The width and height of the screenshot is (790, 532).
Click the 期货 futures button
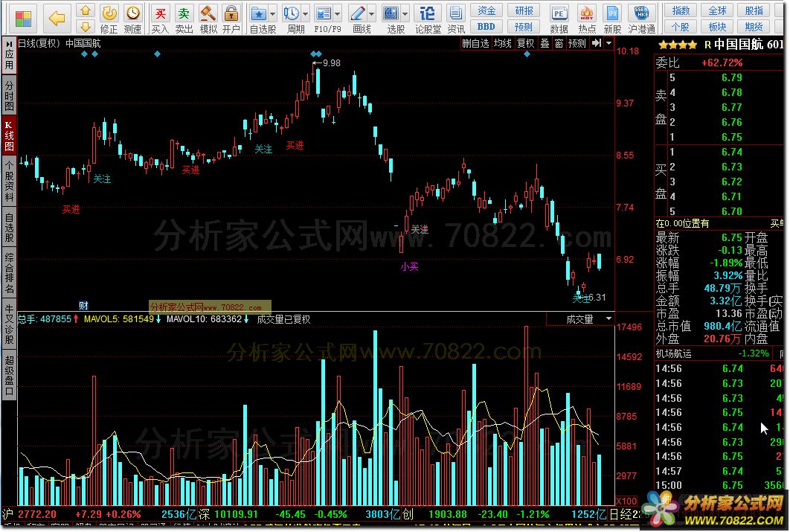pyautogui.click(x=754, y=26)
